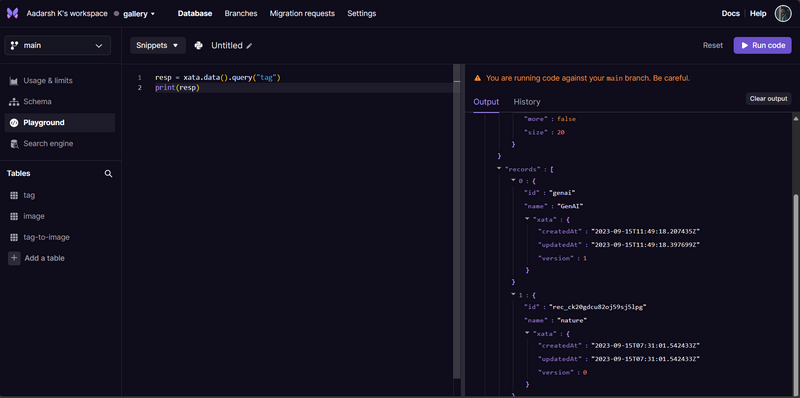Open the Branches tab
The height and width of the screenshot is (398, 800).
(x=241, y=14)
